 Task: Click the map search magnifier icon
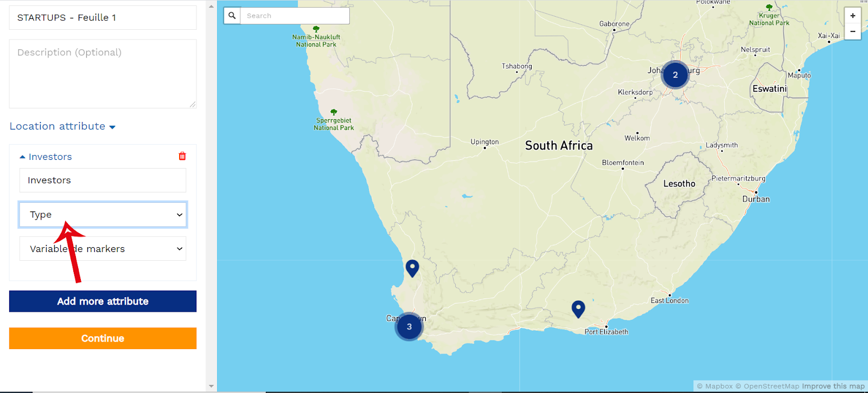click(232, 16)
